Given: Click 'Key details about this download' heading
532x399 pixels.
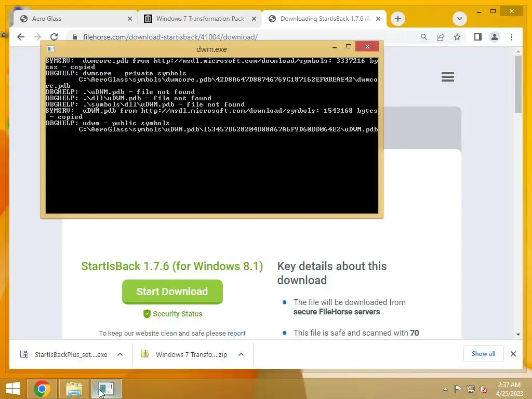Looking at the screenshot, I should [x=332, y=273].
